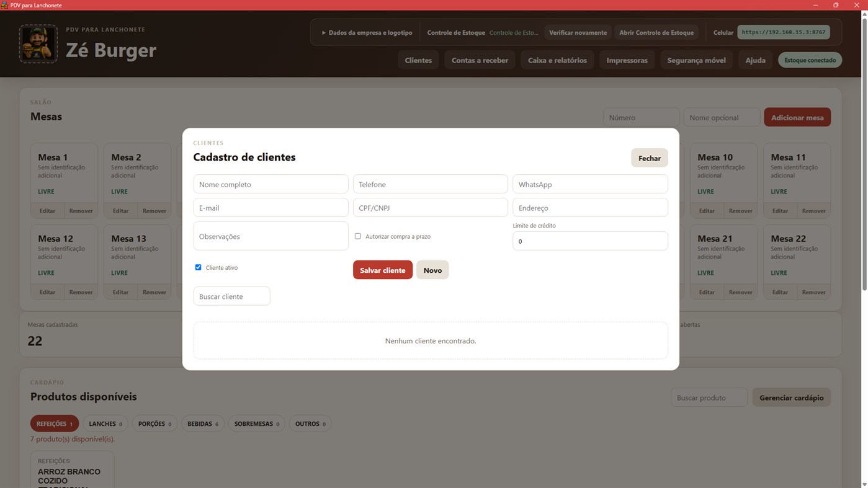The width and height of the screenshot is (868, 488).
Task: Click into the WhatsApp field
Action: tap(590, 184)
